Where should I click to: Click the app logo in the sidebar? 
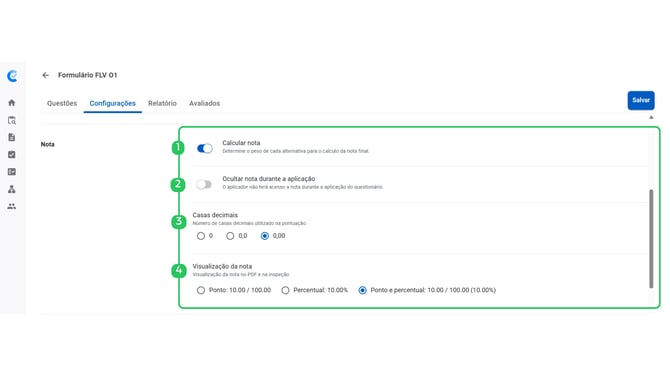tap(12, 76)
